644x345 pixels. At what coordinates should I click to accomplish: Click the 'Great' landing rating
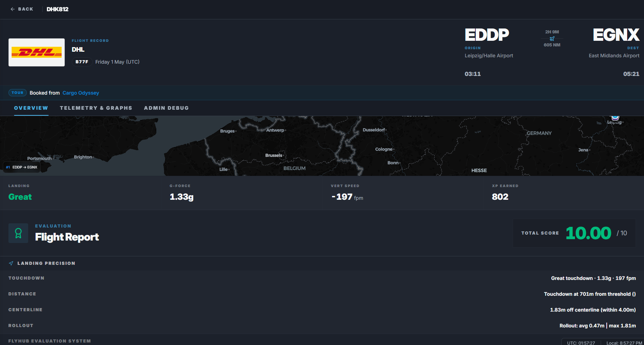20,197
